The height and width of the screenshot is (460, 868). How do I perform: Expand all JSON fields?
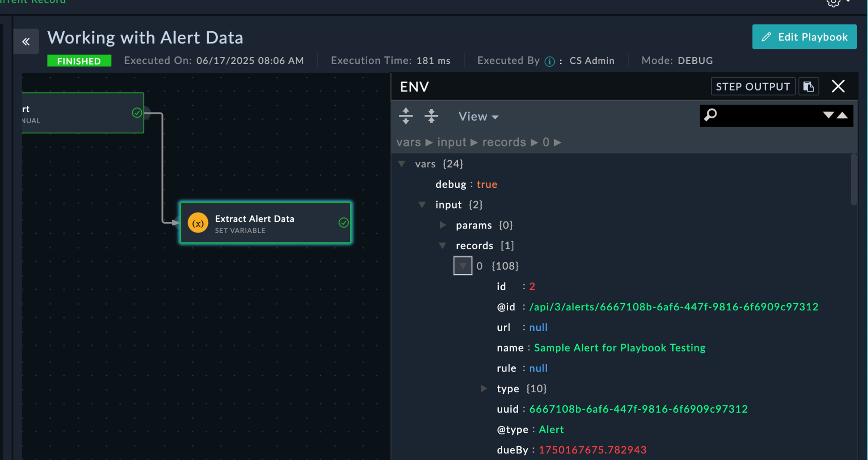click(406, 116)
